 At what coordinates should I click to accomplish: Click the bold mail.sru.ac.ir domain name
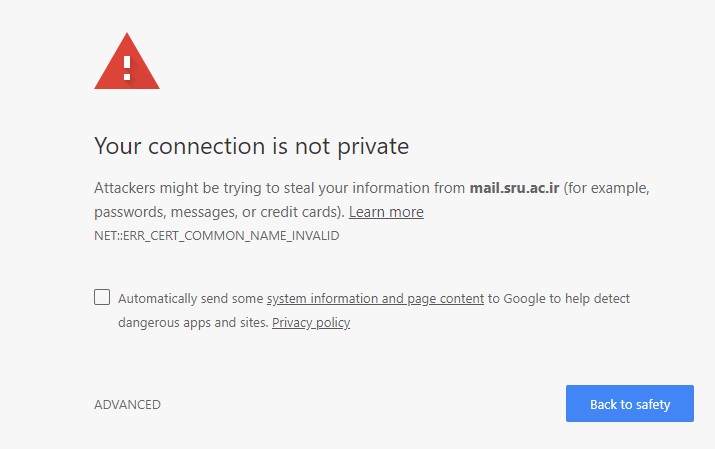click(x=514, y=188)
